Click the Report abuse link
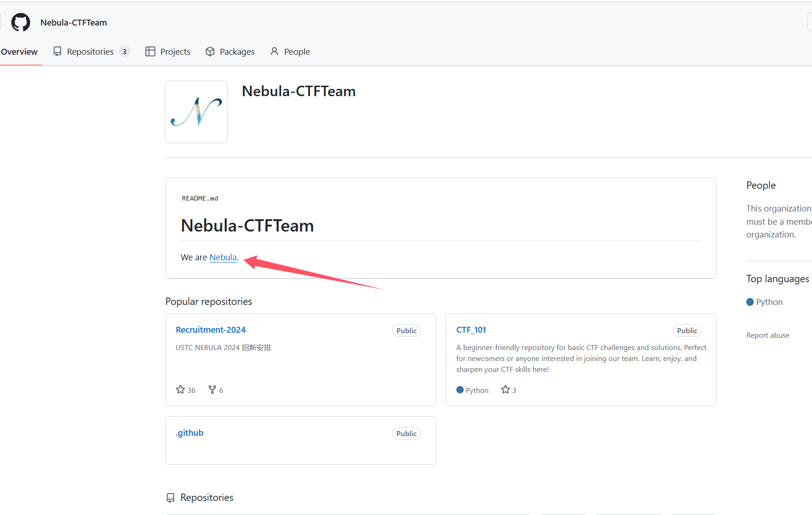This screenshot has width=812, height=515. pyautogui.click(x=768, y=335)
